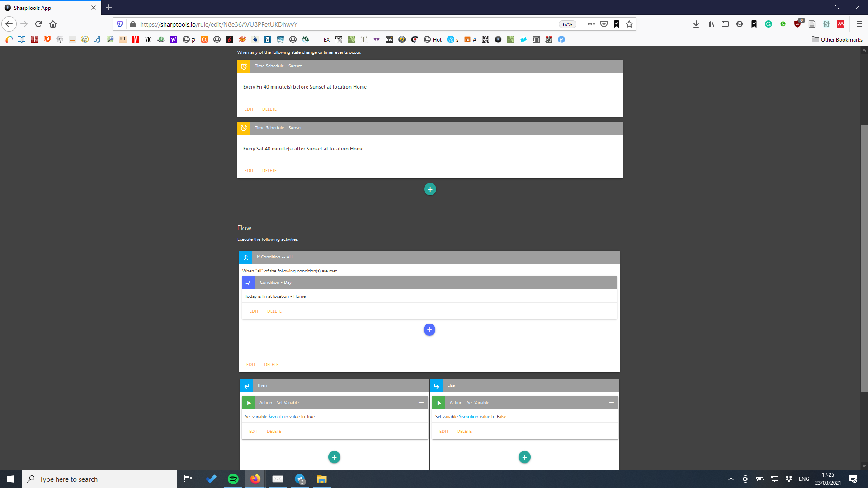Click EDIT on the Saturday sunset trigger
The height and width of the screenshot is (488, 868).
pos(249,170)
